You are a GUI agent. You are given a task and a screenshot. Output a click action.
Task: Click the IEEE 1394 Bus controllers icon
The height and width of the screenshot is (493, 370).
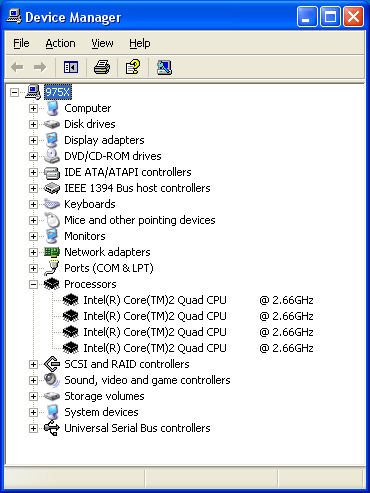[52, 188]
